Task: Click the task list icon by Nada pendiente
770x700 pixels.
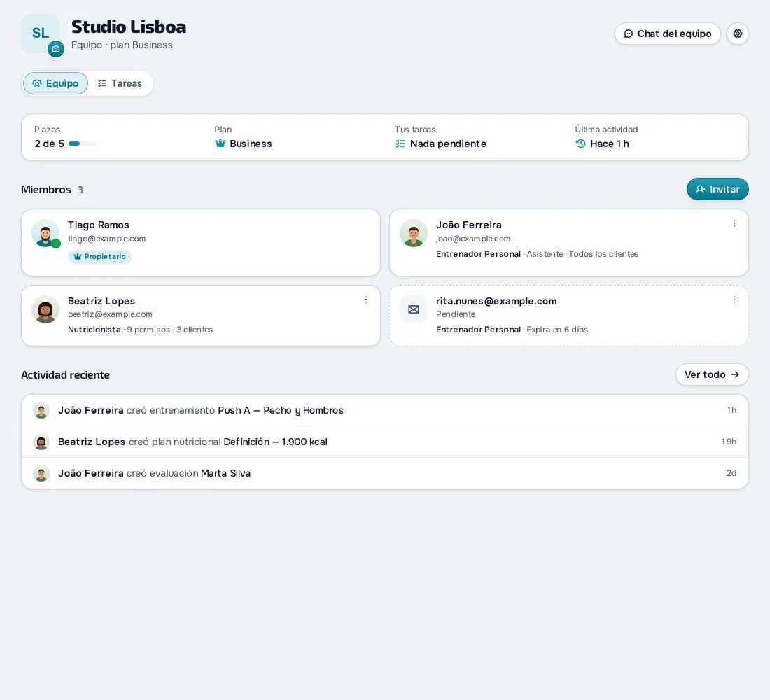Action: pyautogui.click(x=400, y=143)
